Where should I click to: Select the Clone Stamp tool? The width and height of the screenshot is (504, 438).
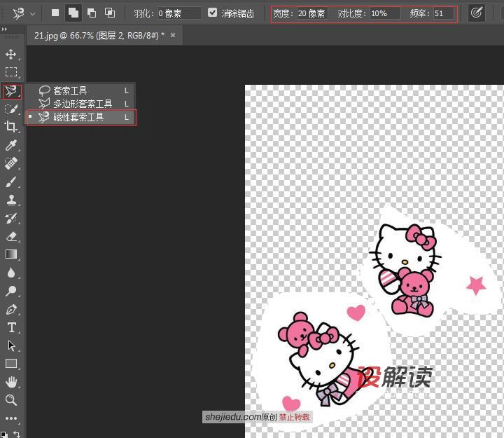tap(11, 200)
